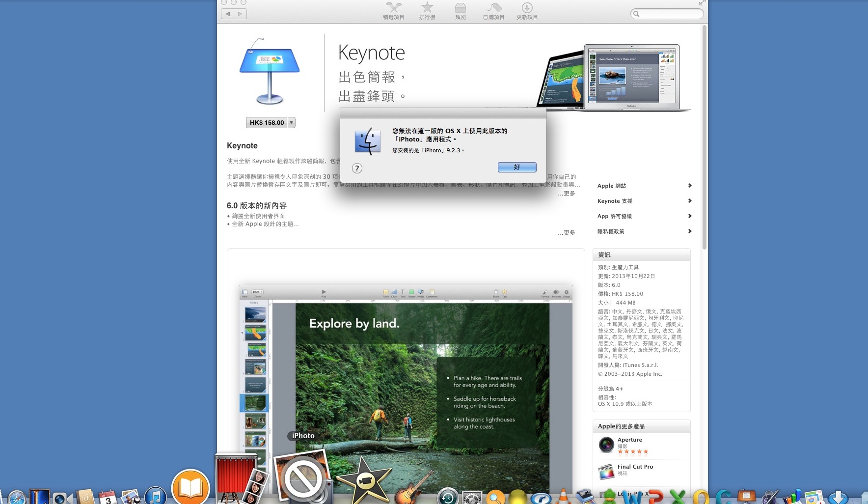Open VLC traffic cone in the Dock
Image resolution: width=868 pixels, height=504 pixels.
563,497
